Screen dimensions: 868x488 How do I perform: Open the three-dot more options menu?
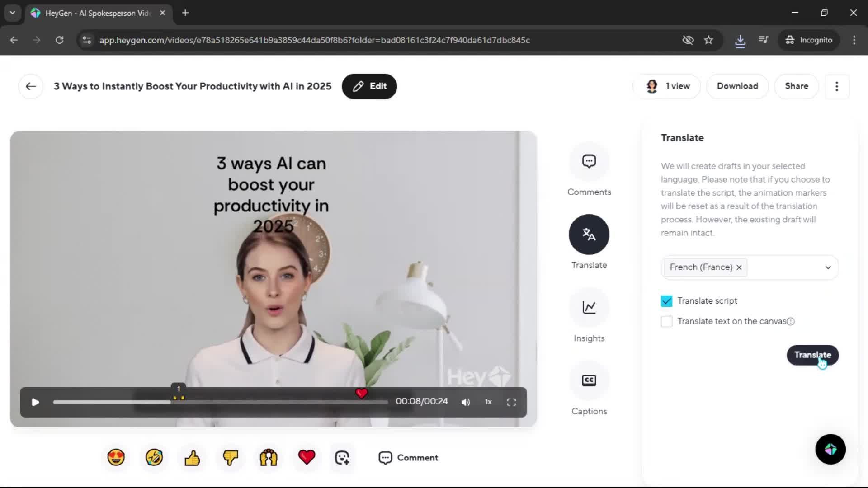(836, 86)
